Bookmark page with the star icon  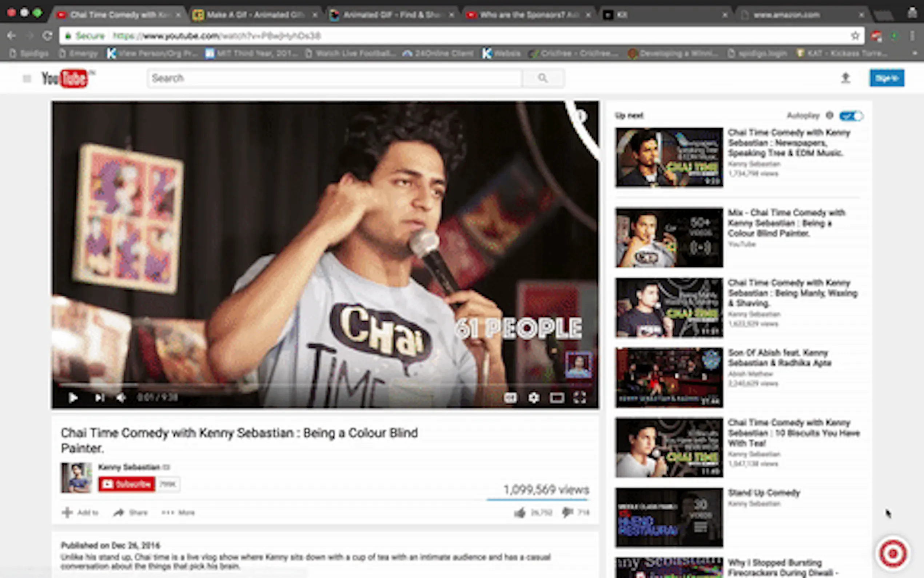pyautogui.click(x=855, y=36)
